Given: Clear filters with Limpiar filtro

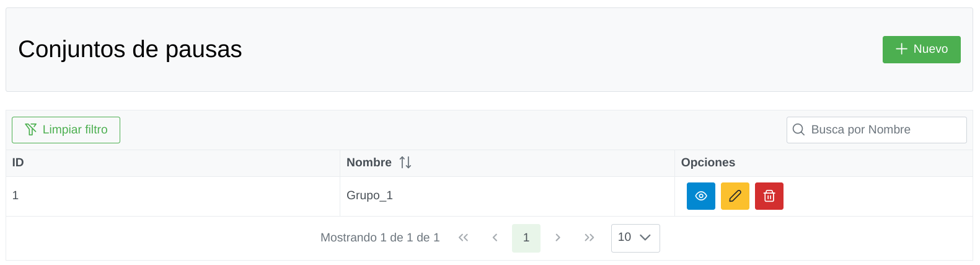Looking at the screenshot, I should click(66, 130).
